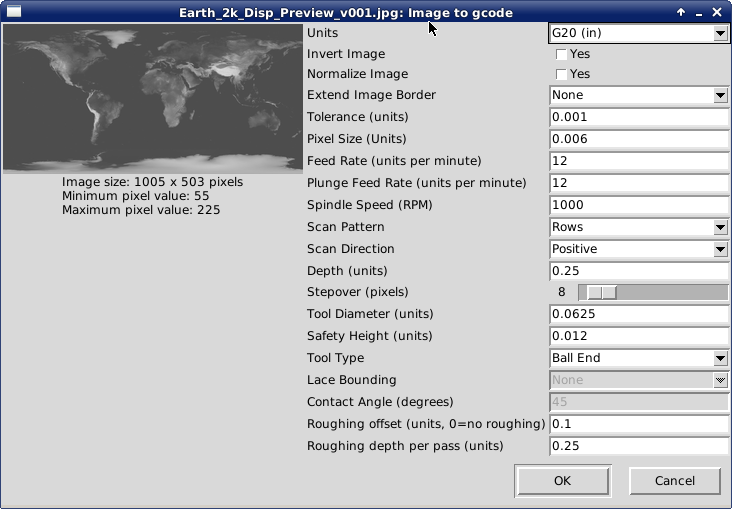Click the Pixel Size input field
Viewport: 732px width, 509px height.
639,139
